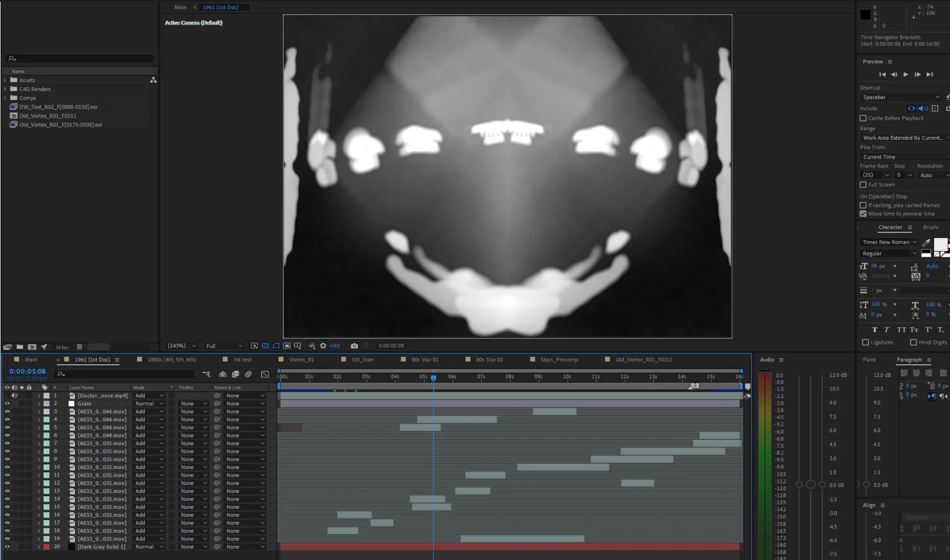Toggle shy layers hide switch

coord(223,374)
